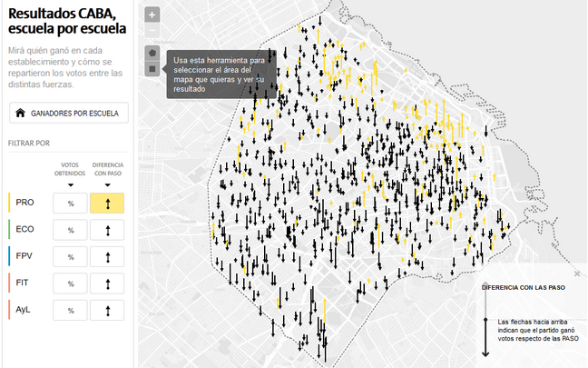Toggle AyL votes percentage filter
Screen dimensions: 588x368
(70, 310)
